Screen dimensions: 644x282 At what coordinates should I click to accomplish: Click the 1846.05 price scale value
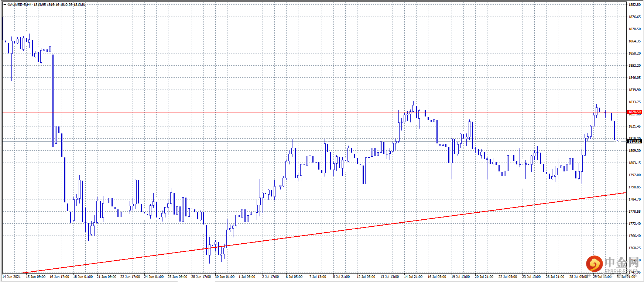click(x=635, y=78)
